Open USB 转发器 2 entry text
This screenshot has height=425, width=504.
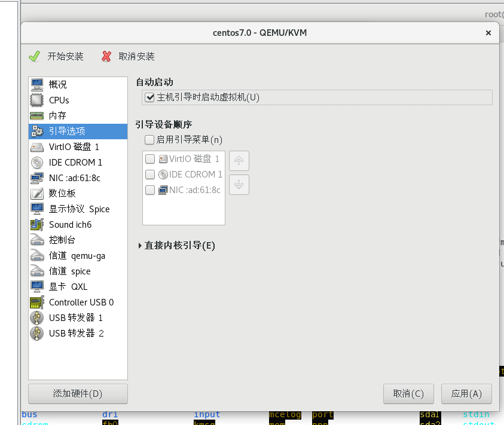(76, 334)
